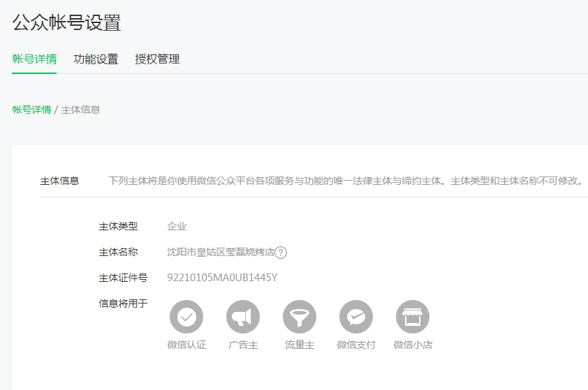588x390 pixels.
Task: Click the 广告主 caption text
Action: click(x=243, y=345)
